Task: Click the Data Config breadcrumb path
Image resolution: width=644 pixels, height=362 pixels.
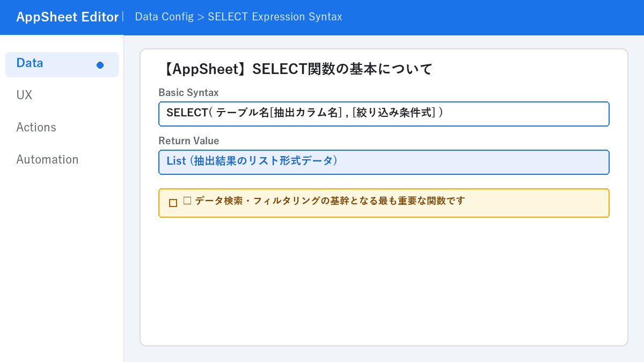Action: point(238,17)
